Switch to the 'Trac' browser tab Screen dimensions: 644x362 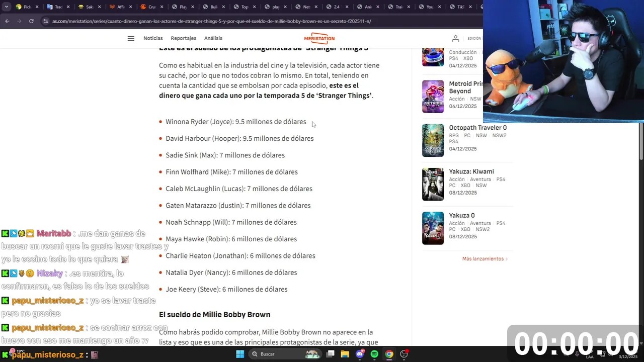coord(58,7)
